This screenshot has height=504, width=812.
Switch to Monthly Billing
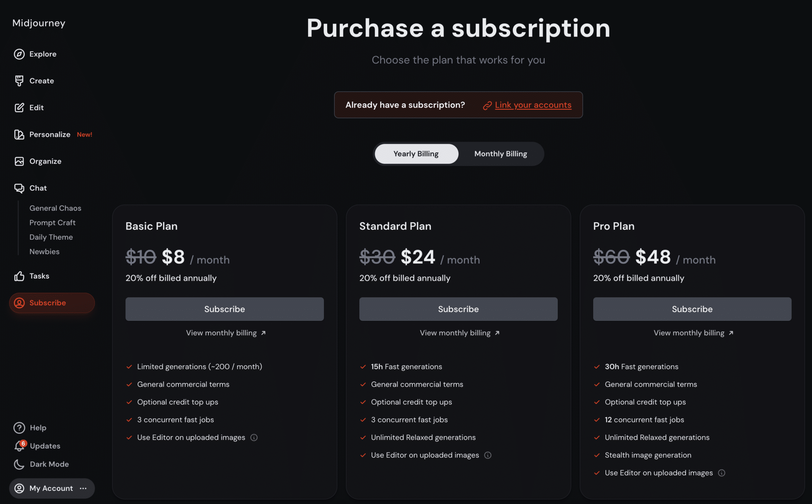pos(500,154)
